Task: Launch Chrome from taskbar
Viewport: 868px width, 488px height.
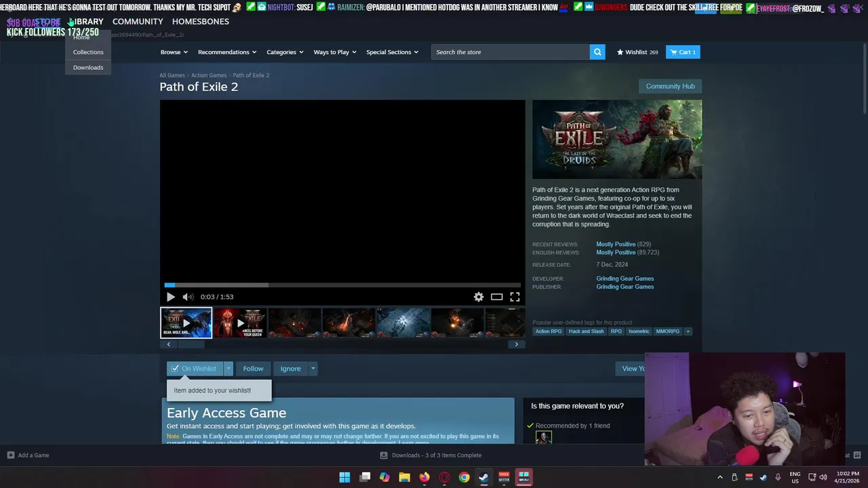Action: tap(464, 477)
